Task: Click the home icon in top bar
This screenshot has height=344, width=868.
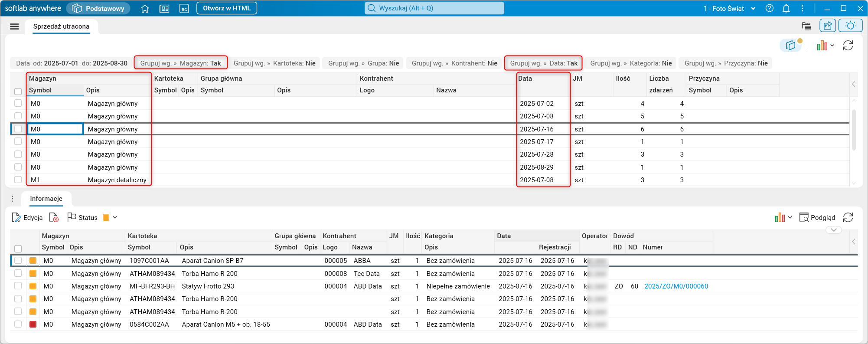Action: pyautogui.click(x=145, y=9)
